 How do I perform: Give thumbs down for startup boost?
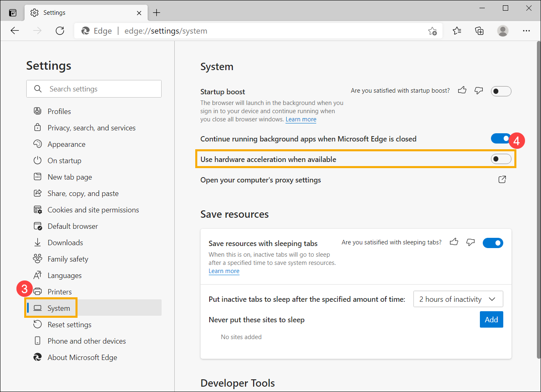[479, 90]
